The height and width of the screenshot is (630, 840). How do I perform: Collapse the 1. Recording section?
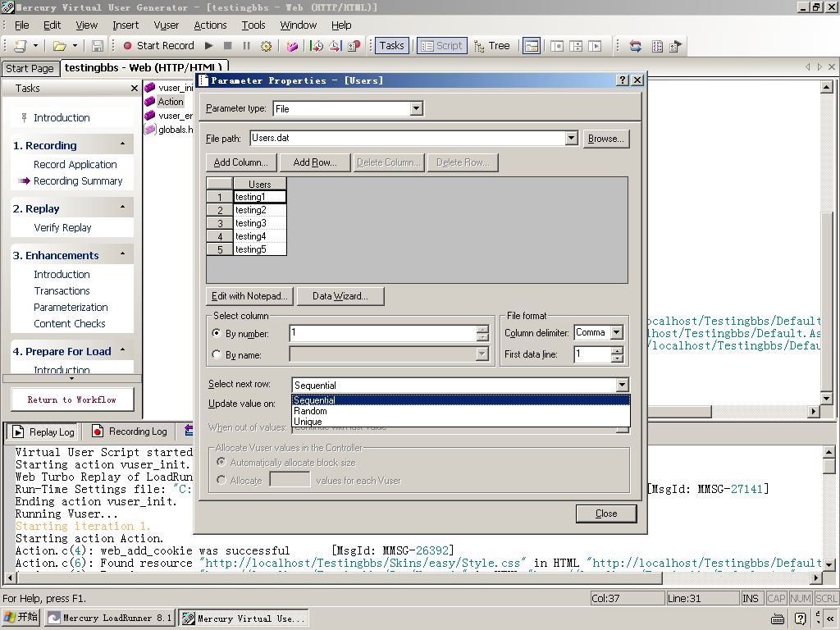click(x=123, y=144)
